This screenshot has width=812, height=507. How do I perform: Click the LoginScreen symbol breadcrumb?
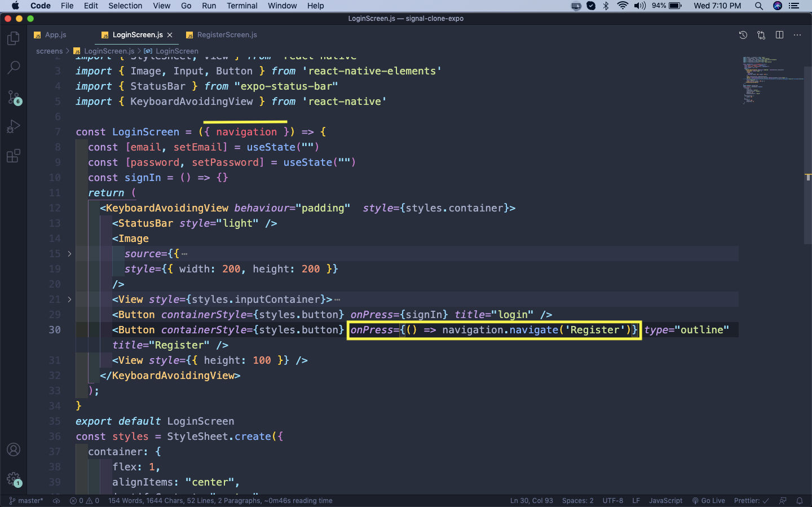tap(172, 51)
